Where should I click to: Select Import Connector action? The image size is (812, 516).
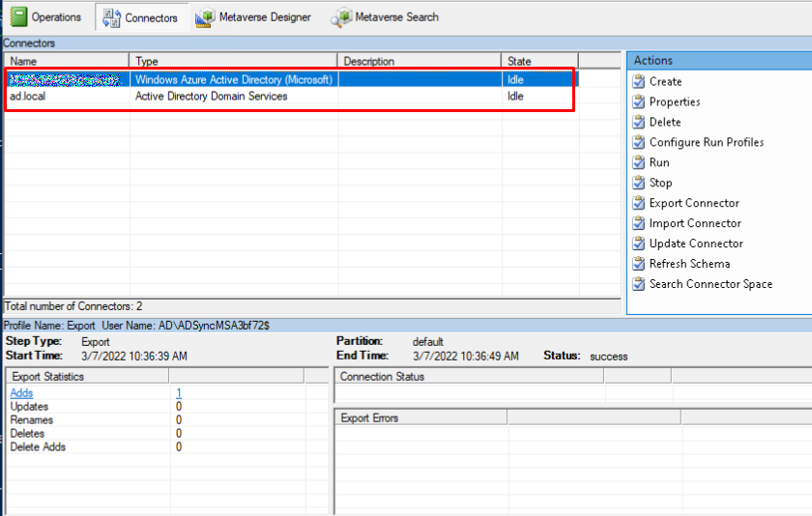click(x=695, y=224)
